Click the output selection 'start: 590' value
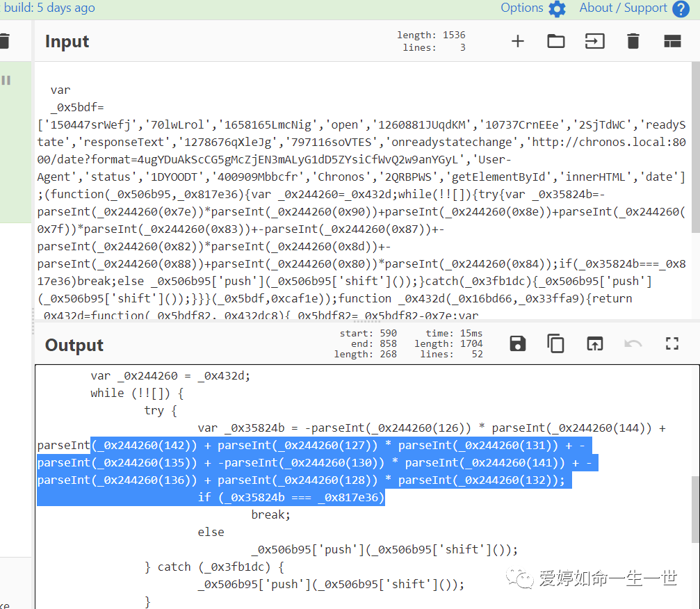This screenshot has width=700, height=609. [389, 333]
